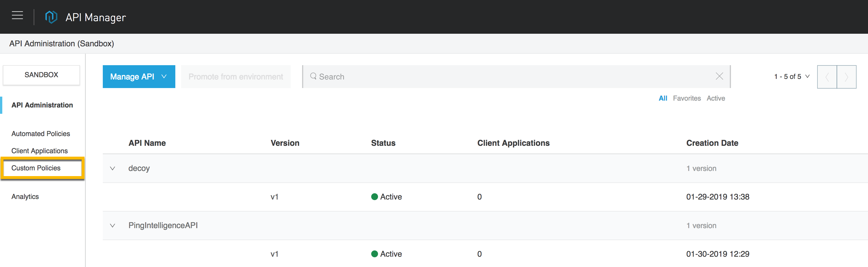The image size is (868, 267).
Task: Filter list by Active APIs
Action: click(716, 98)
